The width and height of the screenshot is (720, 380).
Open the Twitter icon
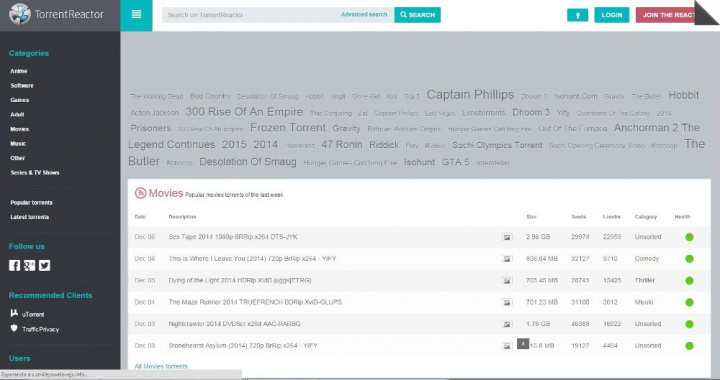pos(45,265)
